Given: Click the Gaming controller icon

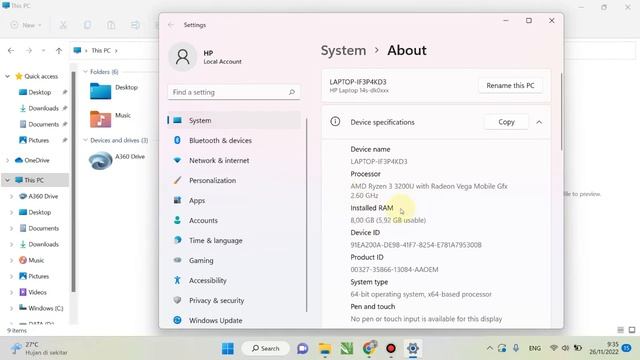Looking at the screenshot, I should 177,260.
